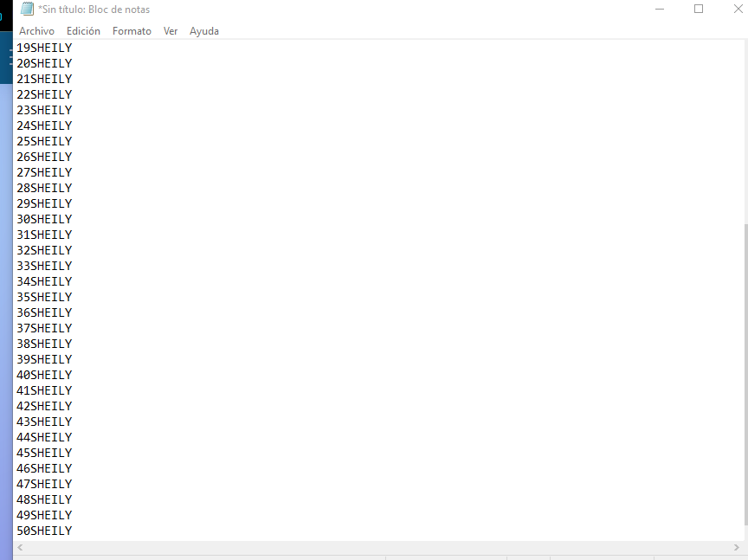Screen dimensions: 748x560
Task: Click the line 23SHEILY
Action: (x=44, y=110)
